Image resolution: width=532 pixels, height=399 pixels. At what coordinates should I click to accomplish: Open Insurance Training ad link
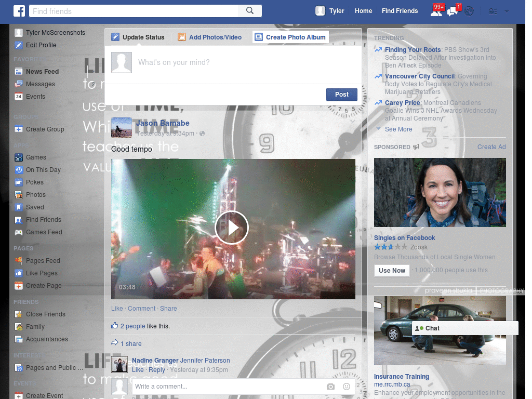(x=402, y=377)
